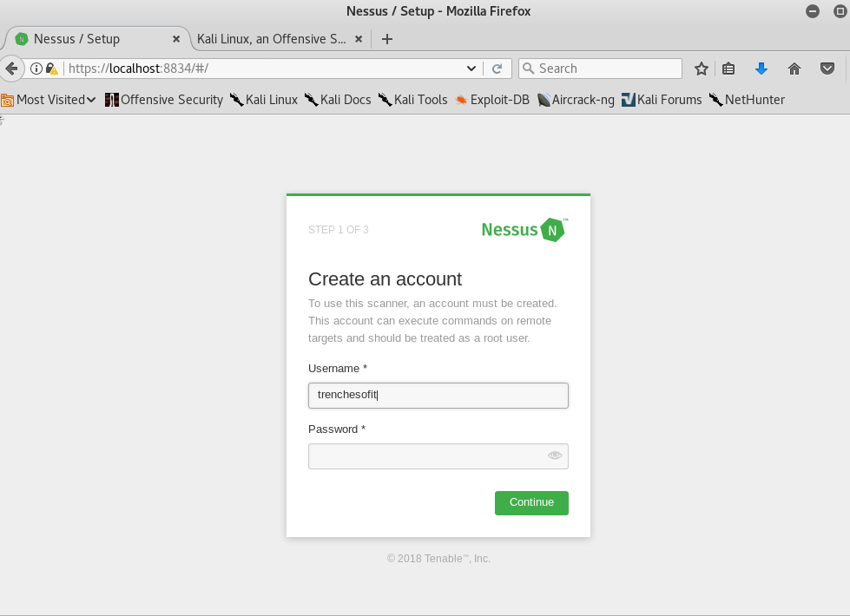
Task: Click the green Continue button
Action: (x=531, y=502)
